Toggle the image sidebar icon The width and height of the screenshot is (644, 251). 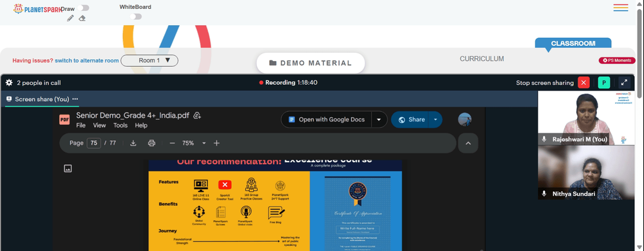point(68,168)
